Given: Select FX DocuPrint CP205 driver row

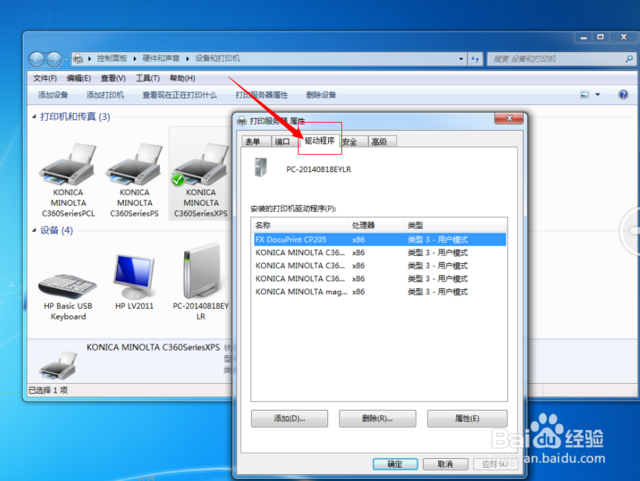Looking at the screenshot, I should pos(380,240).
